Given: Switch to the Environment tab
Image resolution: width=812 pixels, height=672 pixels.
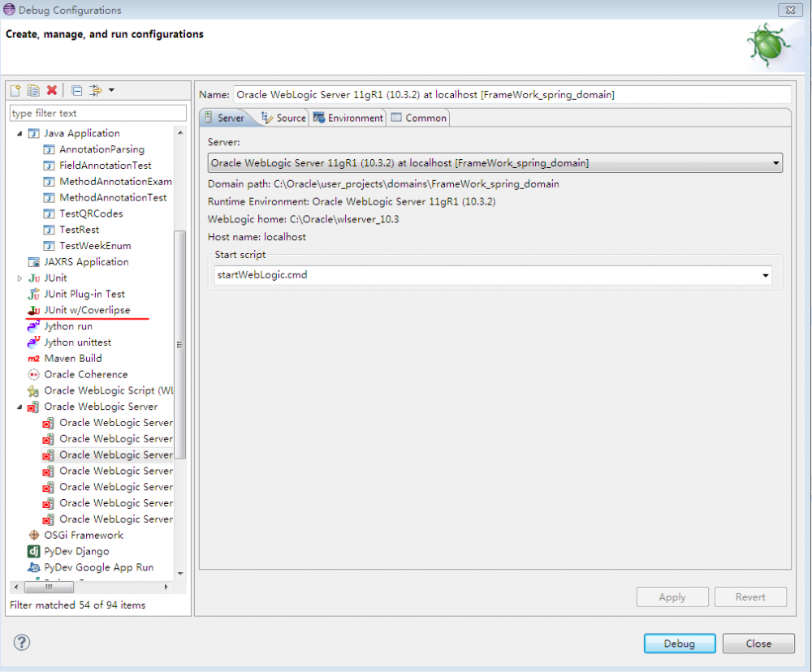Looking at the screenshot, I should point(348,118).
